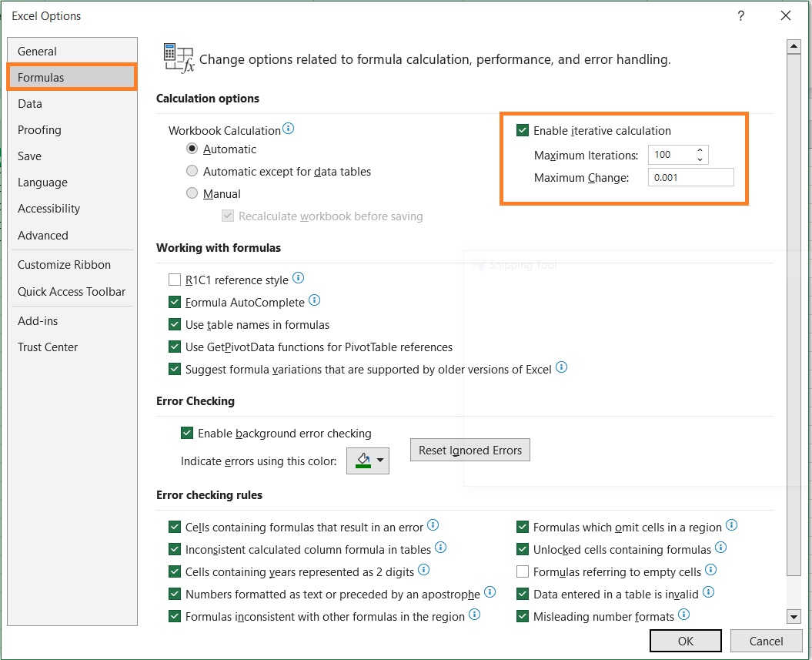Click info icon for data entered in table invalid

pyautogui.click(x=708, y=593)
